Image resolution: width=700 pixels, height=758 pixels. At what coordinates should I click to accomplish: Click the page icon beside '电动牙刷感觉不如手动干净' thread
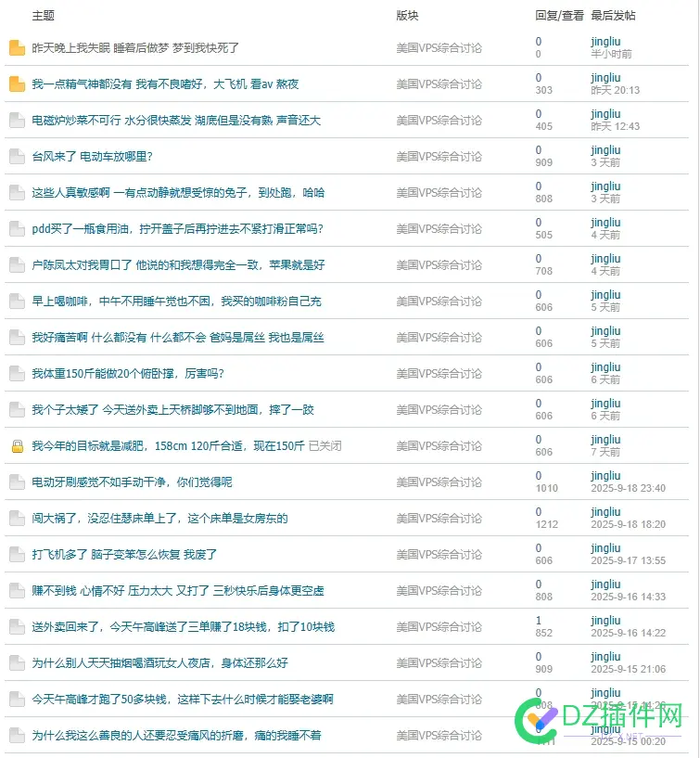coord(17,482)
